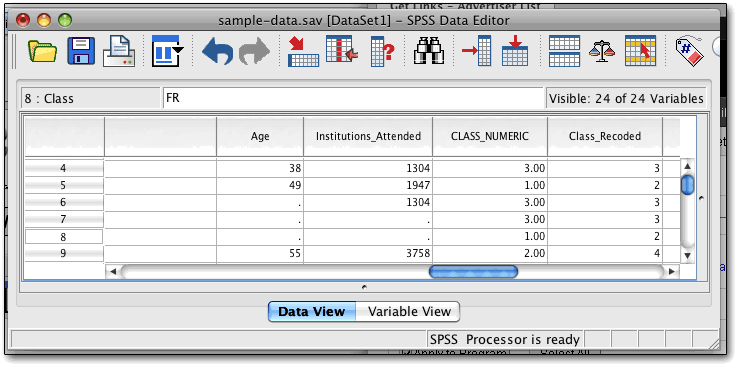
Task: Click the vertical scrollbar thumb
Action: [x=687, y=184]
